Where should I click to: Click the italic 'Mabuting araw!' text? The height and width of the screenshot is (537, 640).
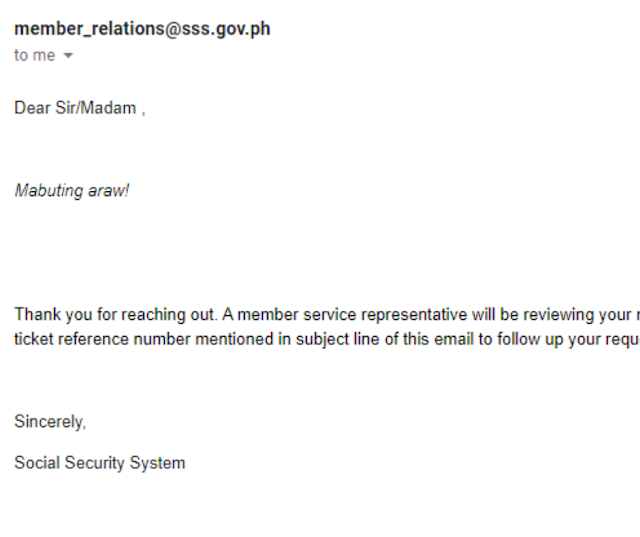72,191
